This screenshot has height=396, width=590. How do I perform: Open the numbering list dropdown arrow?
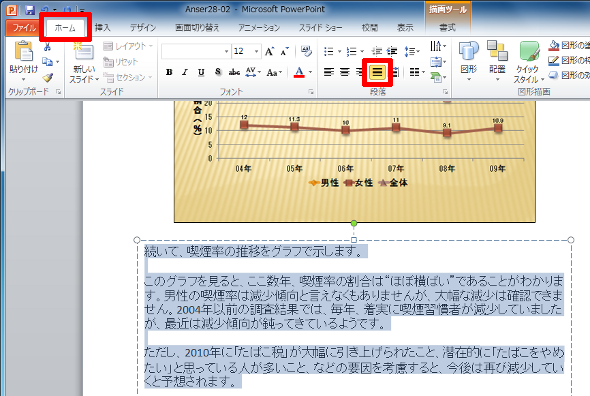362,52
